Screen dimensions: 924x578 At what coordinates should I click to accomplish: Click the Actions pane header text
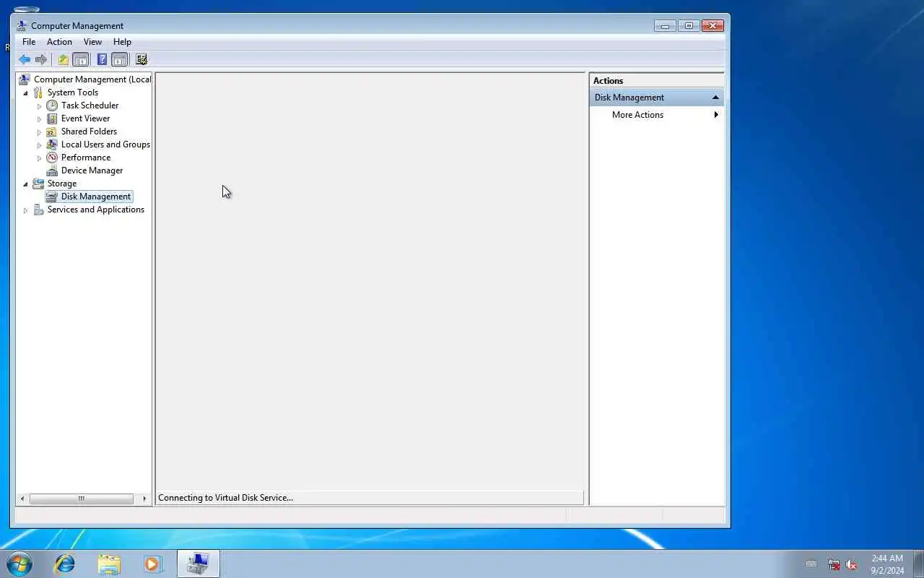point(608,81)
